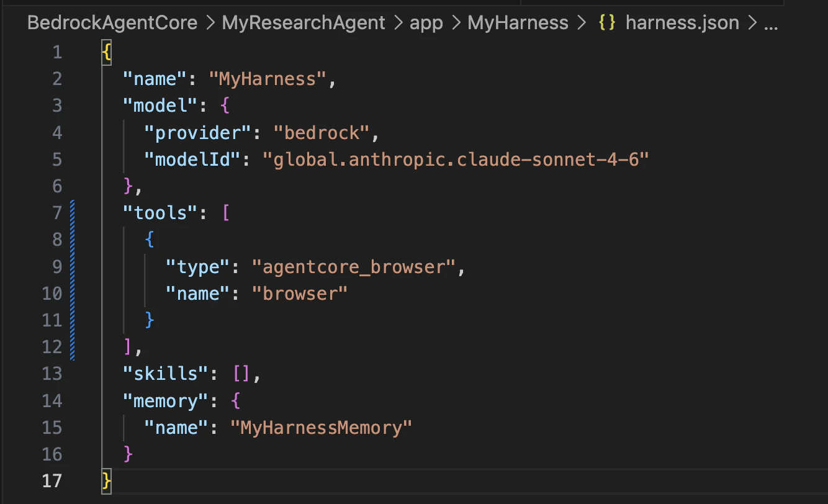Click the "browser" string value
The image size is (828, 504).
coord(300,293)
